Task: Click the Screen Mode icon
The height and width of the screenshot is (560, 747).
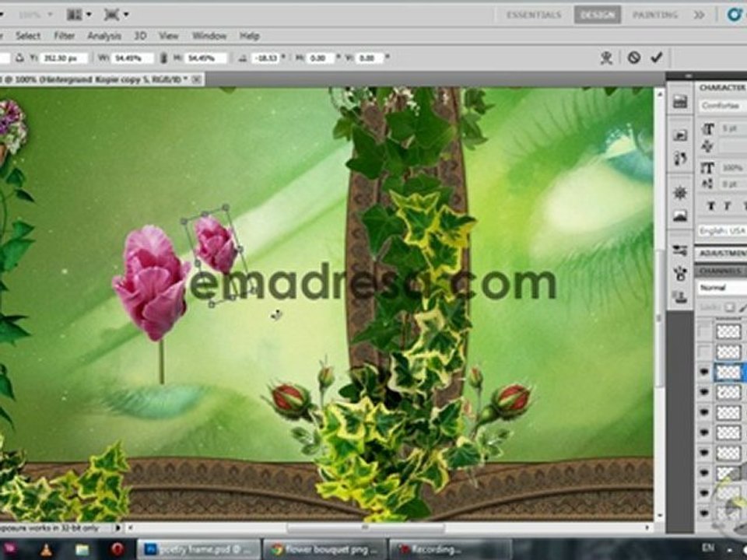Action: [111, 14]
